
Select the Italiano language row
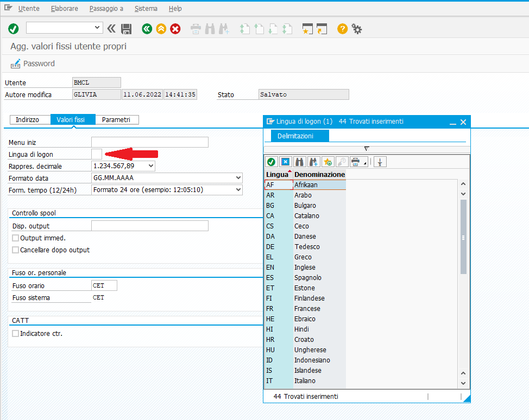click(x=305, y=380)
